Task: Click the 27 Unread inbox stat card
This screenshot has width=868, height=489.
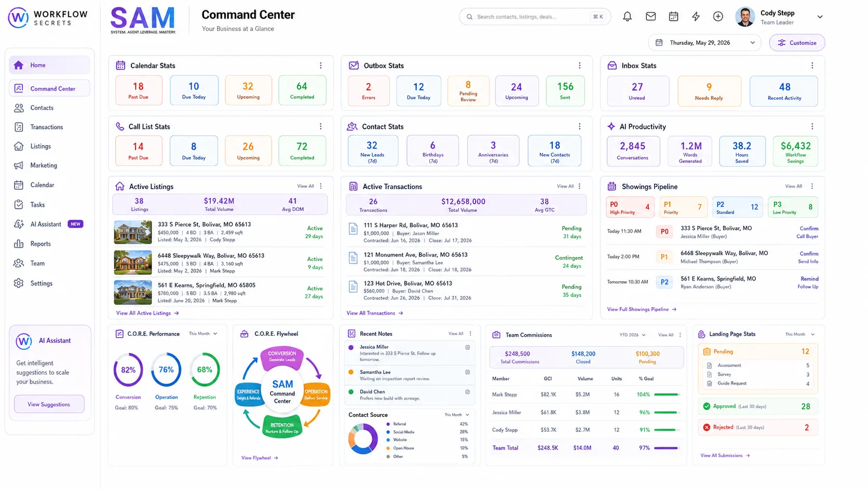Action: coord(638,91)
